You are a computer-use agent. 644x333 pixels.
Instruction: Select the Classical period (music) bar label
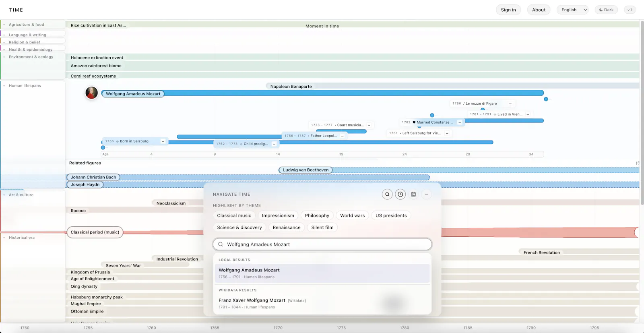[95, 232]
